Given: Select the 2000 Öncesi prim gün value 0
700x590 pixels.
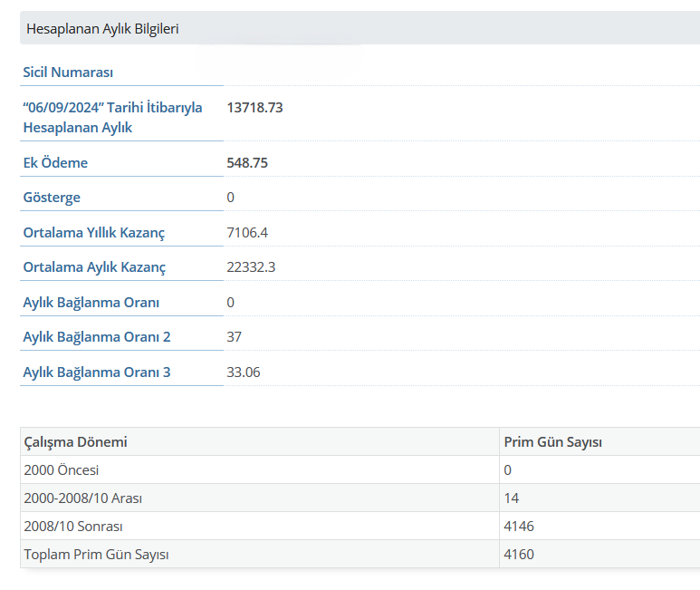Looking at the screenshot, I should click(508, 469).
